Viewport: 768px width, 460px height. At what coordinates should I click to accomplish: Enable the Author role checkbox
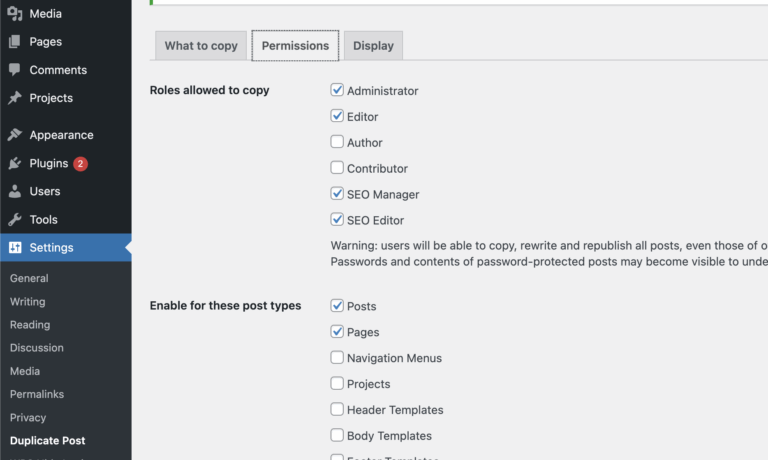(x=337, y=142)
